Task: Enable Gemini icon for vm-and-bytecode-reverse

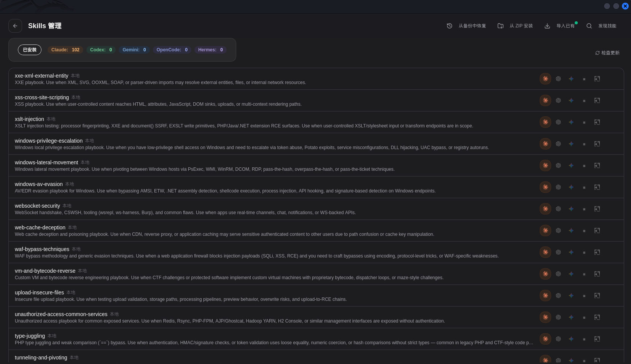Action: point(571,274)
